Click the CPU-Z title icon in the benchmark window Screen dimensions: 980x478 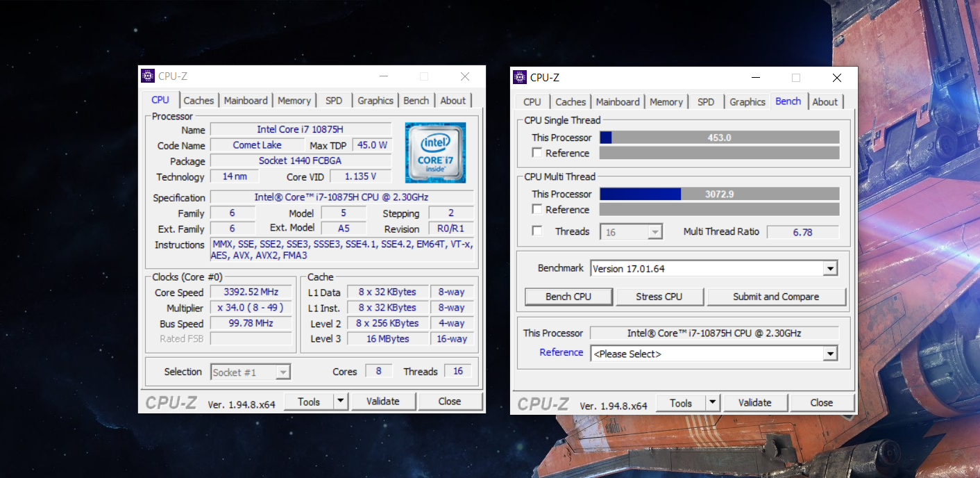pos(520,77)
